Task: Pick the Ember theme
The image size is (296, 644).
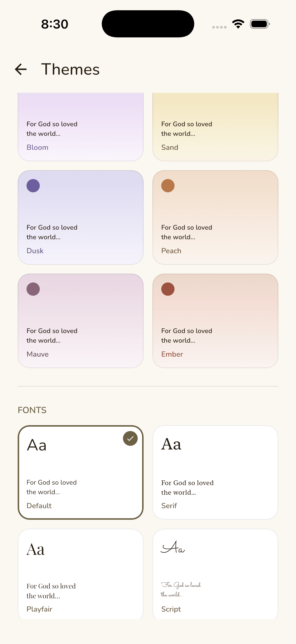Action: pyautogui.click(x=215, y=321)
